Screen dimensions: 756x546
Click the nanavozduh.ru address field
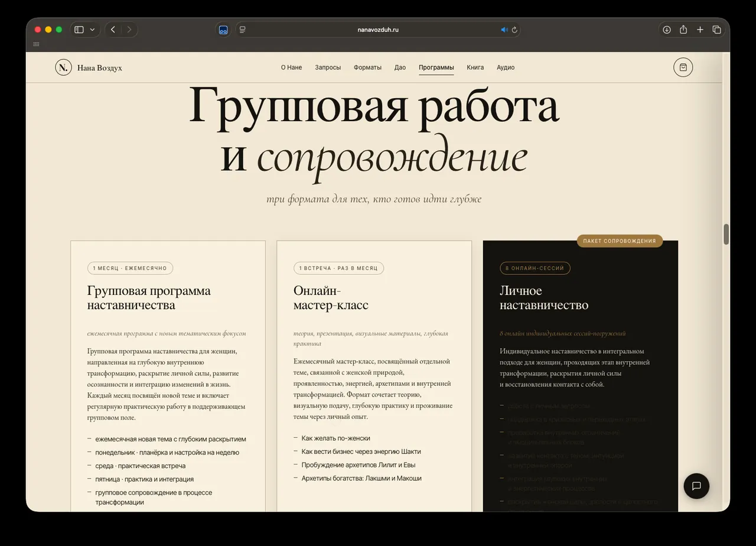(378, 30)
